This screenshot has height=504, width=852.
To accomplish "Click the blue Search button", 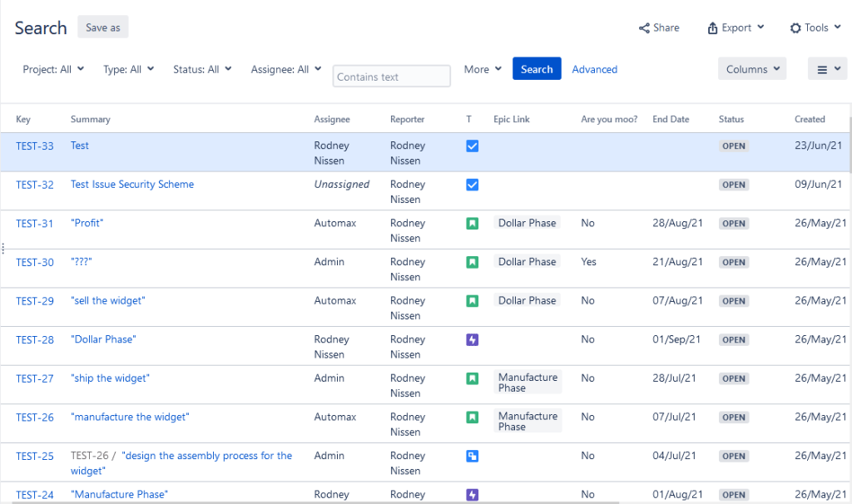I will click(x=537, y=69).
